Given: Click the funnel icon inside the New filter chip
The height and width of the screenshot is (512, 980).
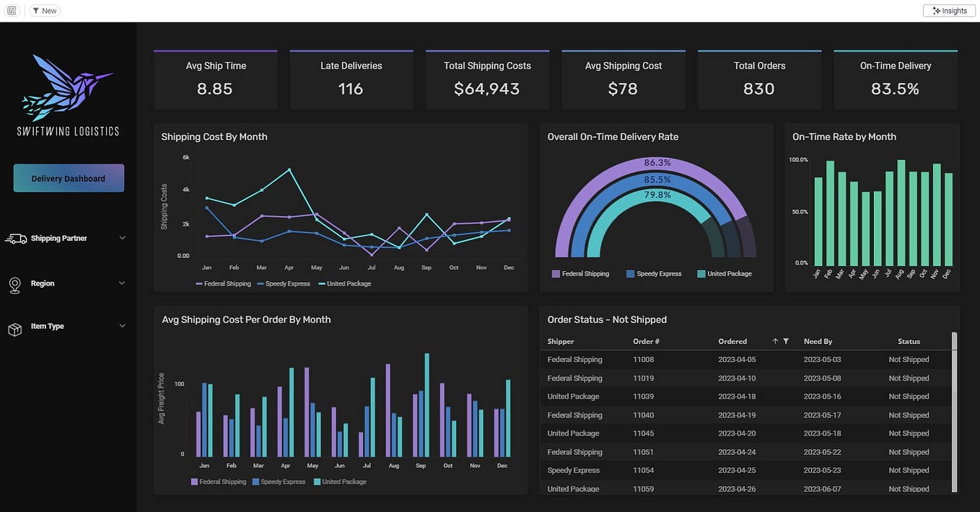Looking at the screenshot, I should coord(35,10).
